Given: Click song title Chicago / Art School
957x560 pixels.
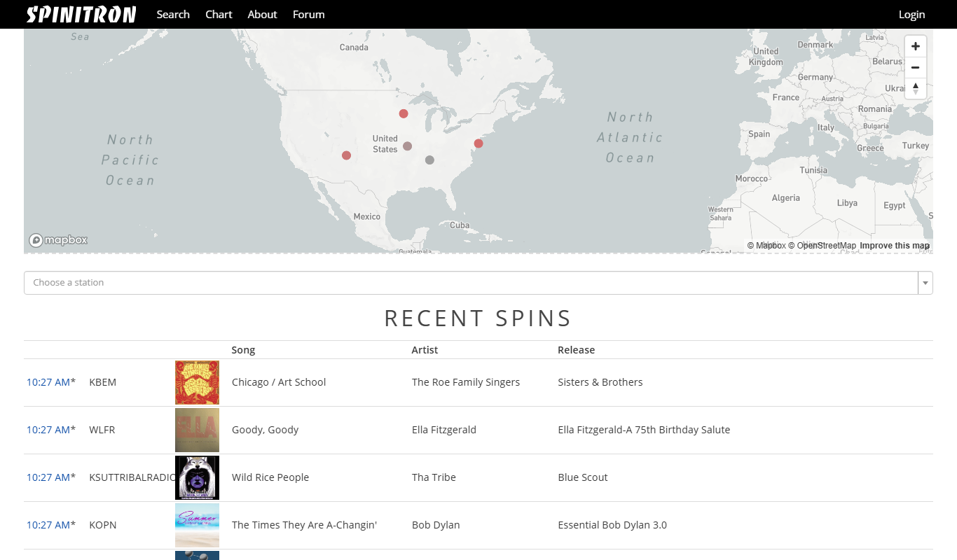Looking at the screenshot, I should click(279, 382).
